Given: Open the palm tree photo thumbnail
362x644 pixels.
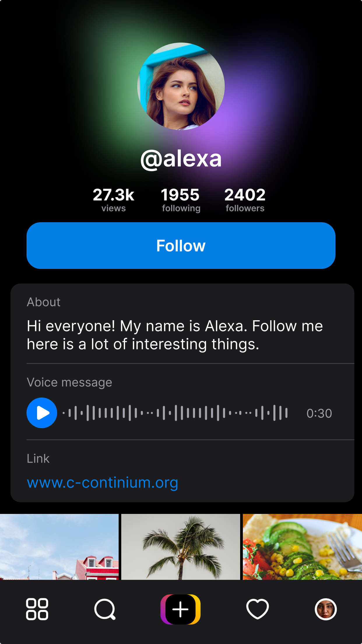Looking at the screenshot, I should click(x=181, y=547).
